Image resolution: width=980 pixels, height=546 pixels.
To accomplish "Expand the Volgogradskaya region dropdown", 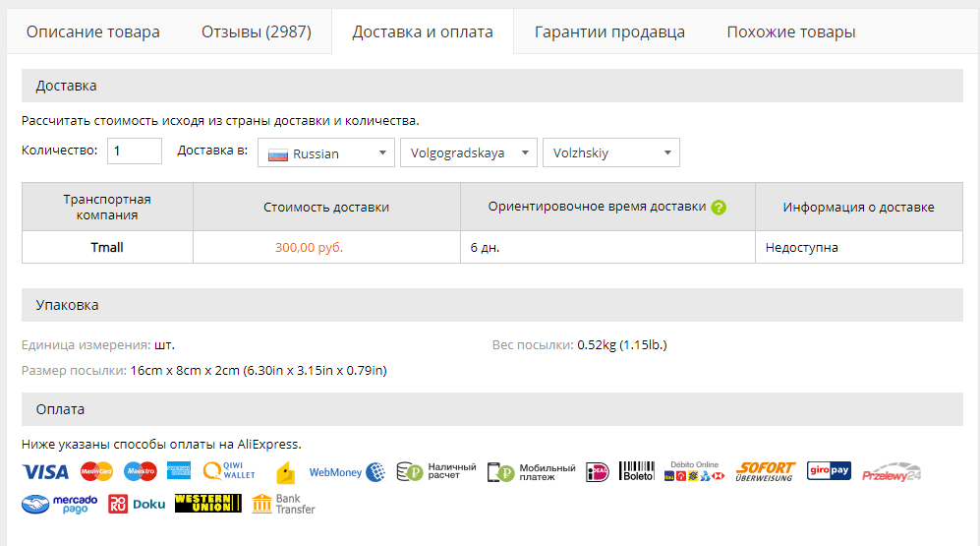I will pos(469,152).
